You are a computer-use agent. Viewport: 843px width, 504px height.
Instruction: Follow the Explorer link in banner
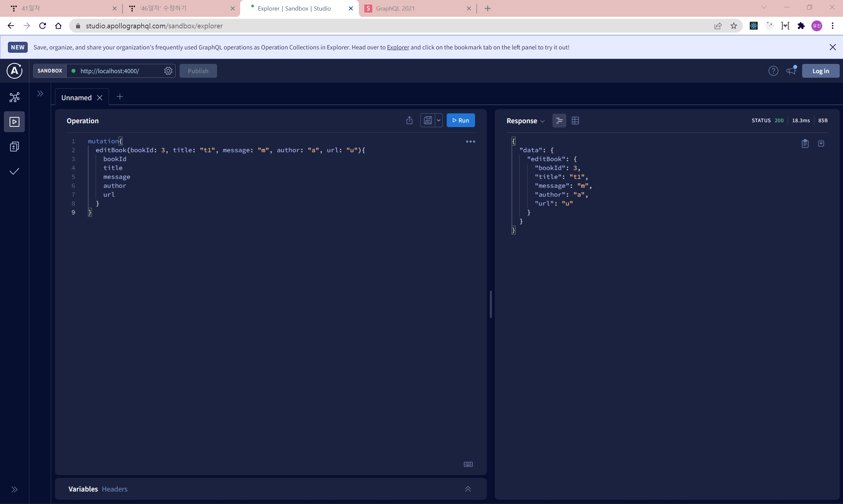[398, 47]
